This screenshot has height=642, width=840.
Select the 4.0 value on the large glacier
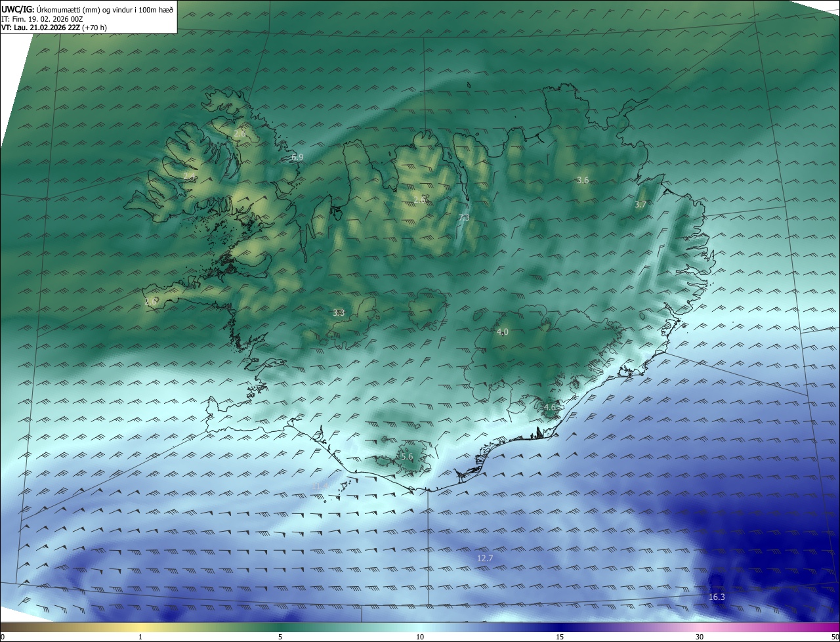click(502, 332)
